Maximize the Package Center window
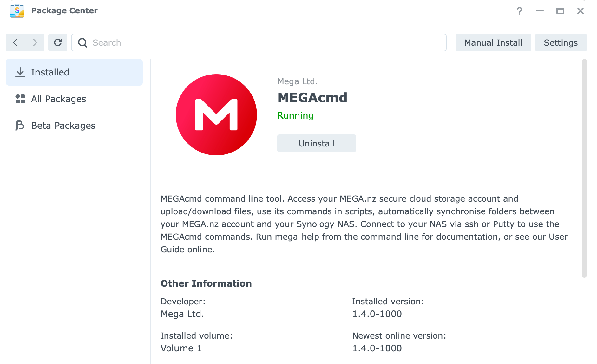The image size is (597, 364). [560, 11]
